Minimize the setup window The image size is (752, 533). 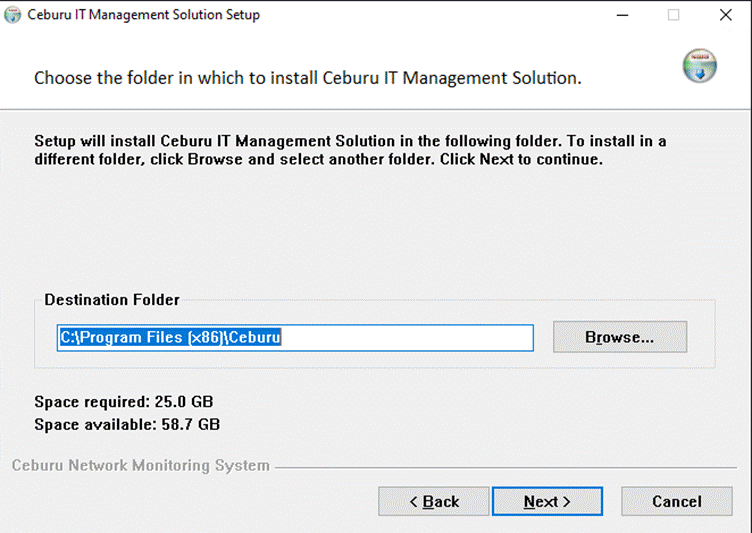(x=622, y=15)
